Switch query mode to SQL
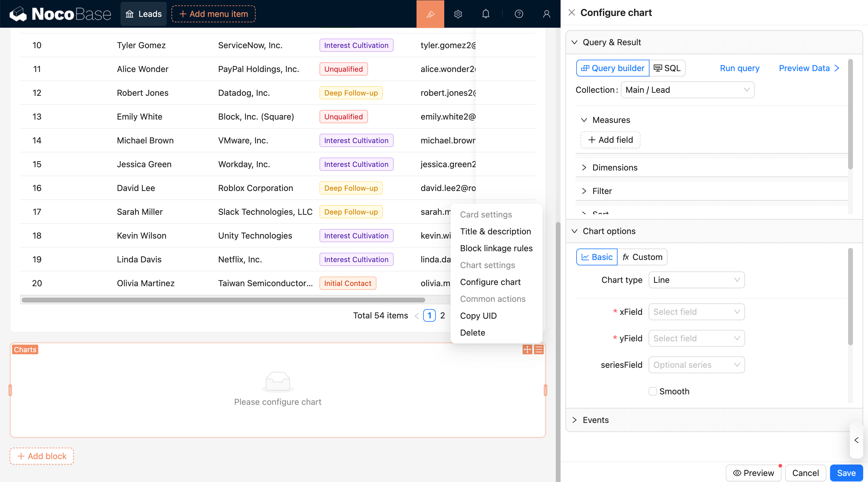Image resolution: width=868 pixels, height=482 pixels. [667, 68]
